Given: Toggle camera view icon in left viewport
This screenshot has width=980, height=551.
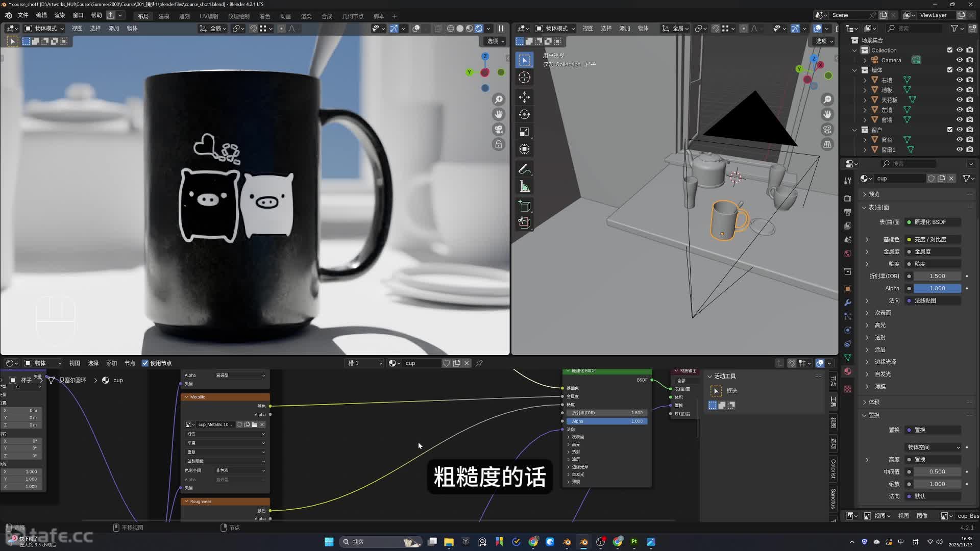Looking at the screenshot, I should 499,130.
